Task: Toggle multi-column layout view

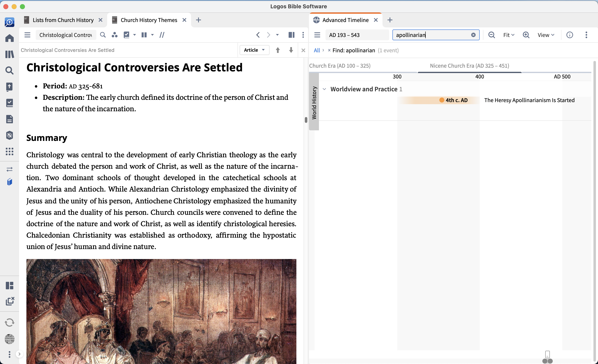Action: click(x=144, y=35)
